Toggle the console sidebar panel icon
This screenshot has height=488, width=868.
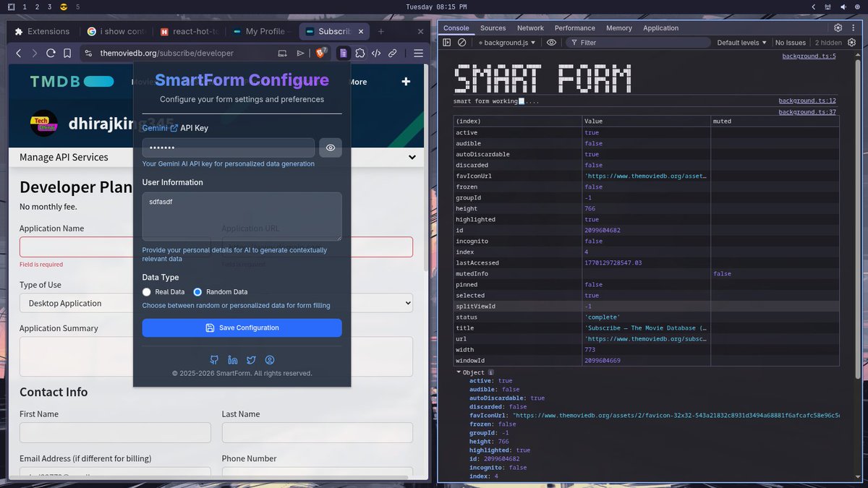[447, 43]
